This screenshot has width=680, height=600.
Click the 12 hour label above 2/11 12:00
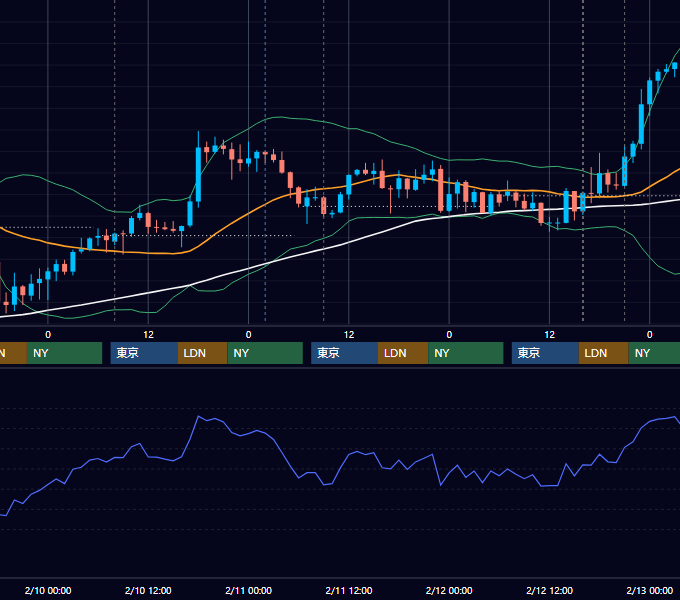click(x=349, y=335)
